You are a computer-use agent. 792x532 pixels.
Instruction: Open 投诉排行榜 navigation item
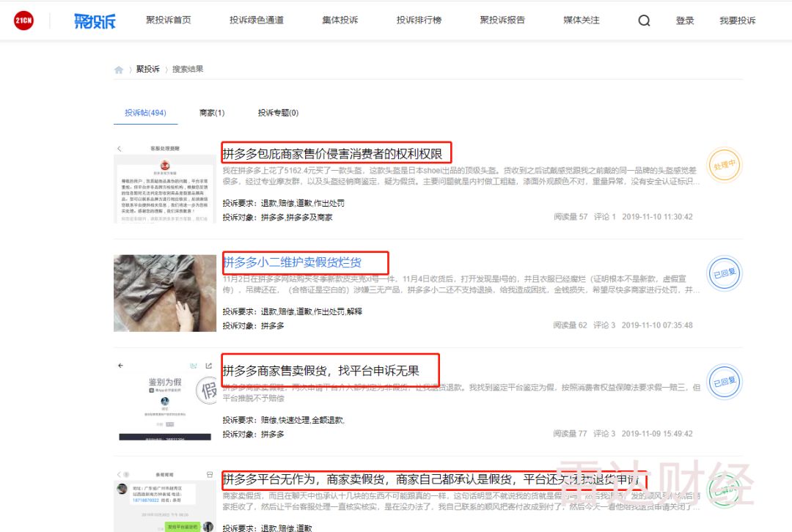419,21
